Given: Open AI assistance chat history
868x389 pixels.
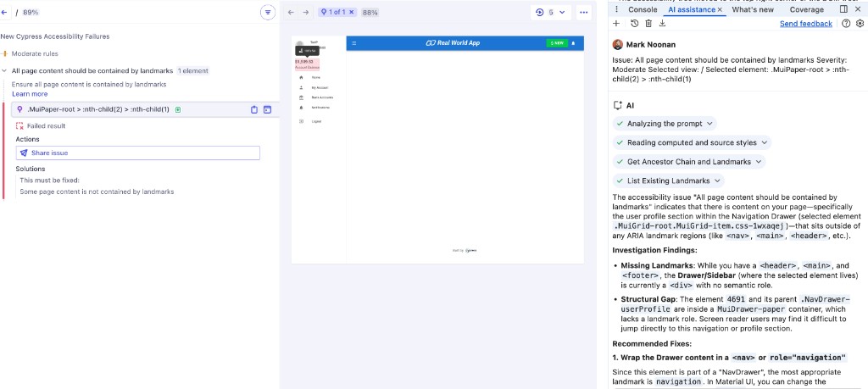Looking at the screenshot, I should (x=634, y=23).
